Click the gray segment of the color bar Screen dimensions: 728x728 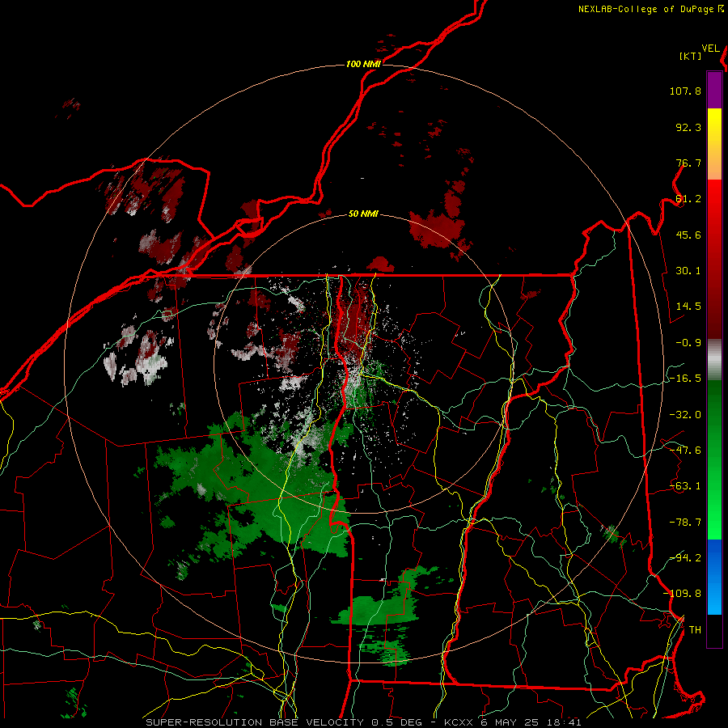(x=714, y=360)
